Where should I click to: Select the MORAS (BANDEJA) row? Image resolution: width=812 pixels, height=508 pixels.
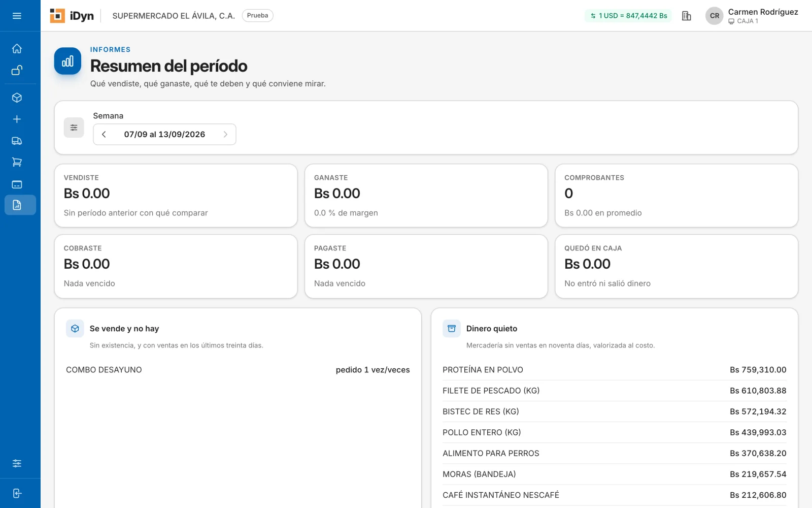click(615, 474)
